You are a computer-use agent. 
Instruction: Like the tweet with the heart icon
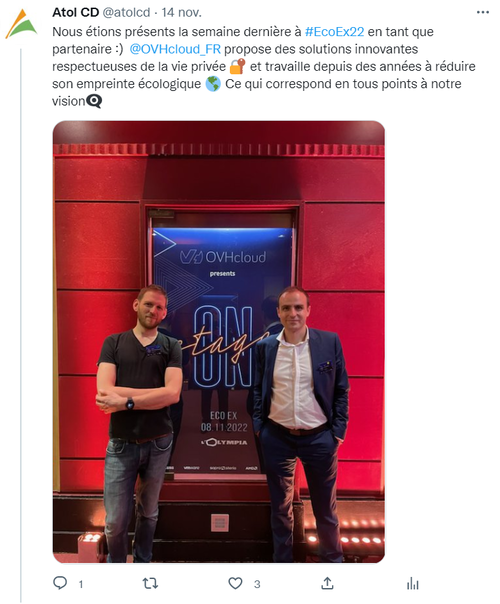coord(235,583)
